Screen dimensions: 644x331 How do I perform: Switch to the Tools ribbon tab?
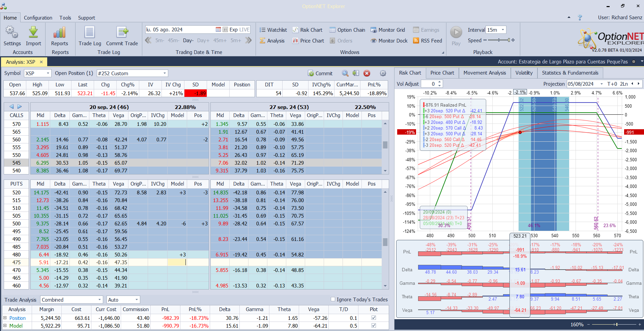[x=65, y=18]
